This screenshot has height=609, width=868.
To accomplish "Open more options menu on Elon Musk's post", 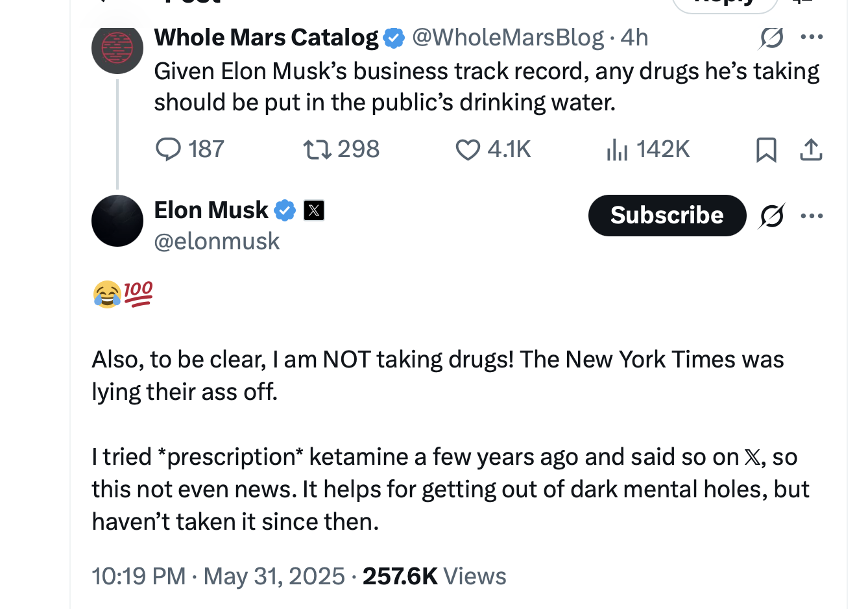I will [812, 216].
